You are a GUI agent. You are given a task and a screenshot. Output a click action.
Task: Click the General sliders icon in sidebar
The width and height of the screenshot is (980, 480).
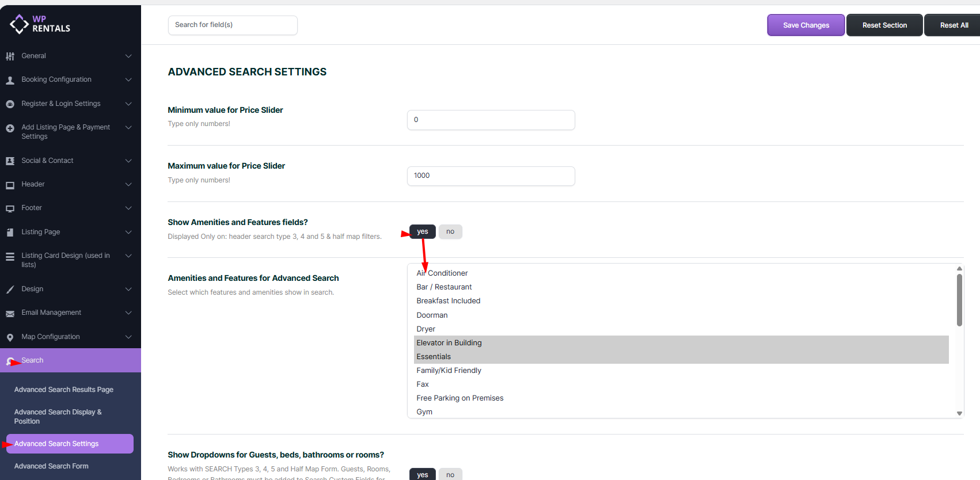(x=10, y=56)
